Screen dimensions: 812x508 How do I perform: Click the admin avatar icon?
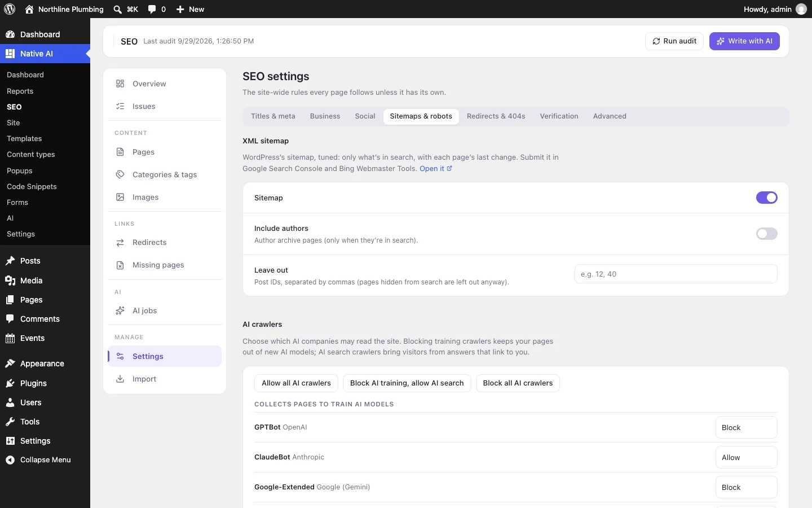(x=801, y=9)
